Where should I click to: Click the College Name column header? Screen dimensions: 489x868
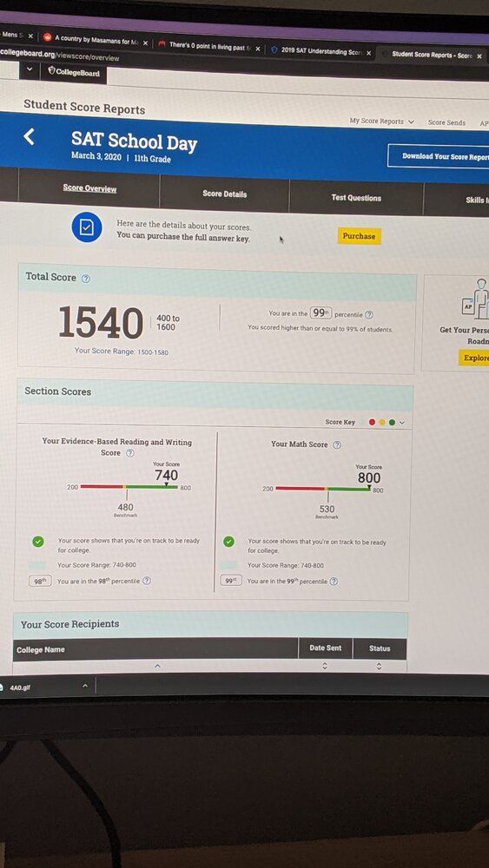tap(41, 649)
